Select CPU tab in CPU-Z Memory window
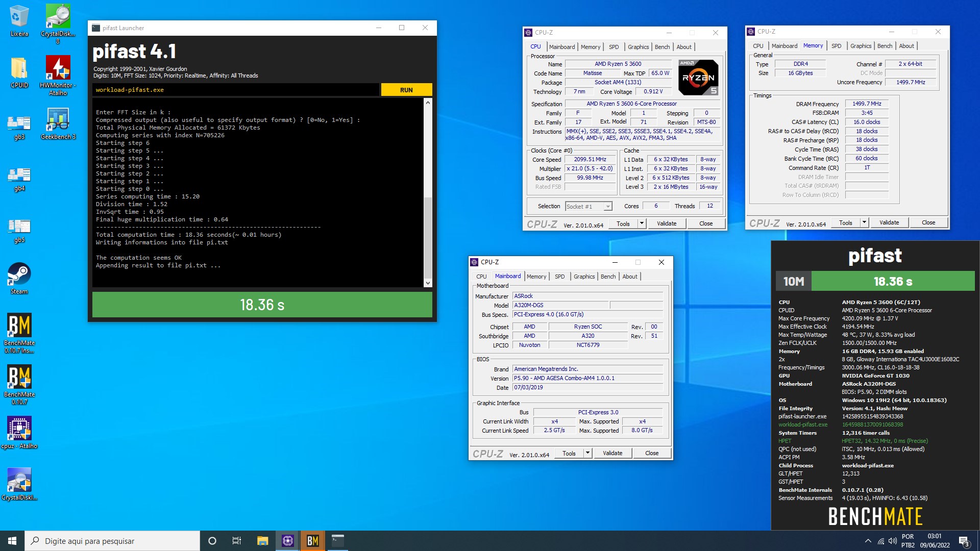Image resolution: width=980 pixels, height=551 pixels. (758, 46)
